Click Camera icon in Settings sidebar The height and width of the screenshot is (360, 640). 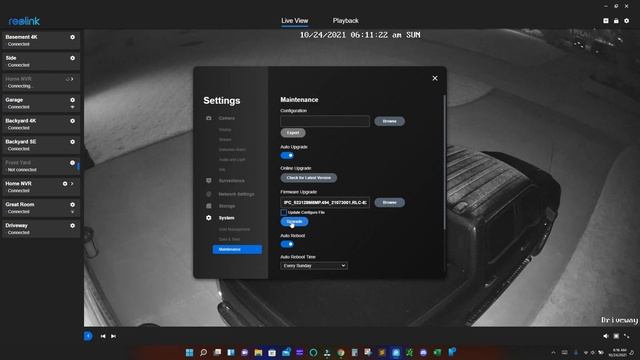click(209, 118)
